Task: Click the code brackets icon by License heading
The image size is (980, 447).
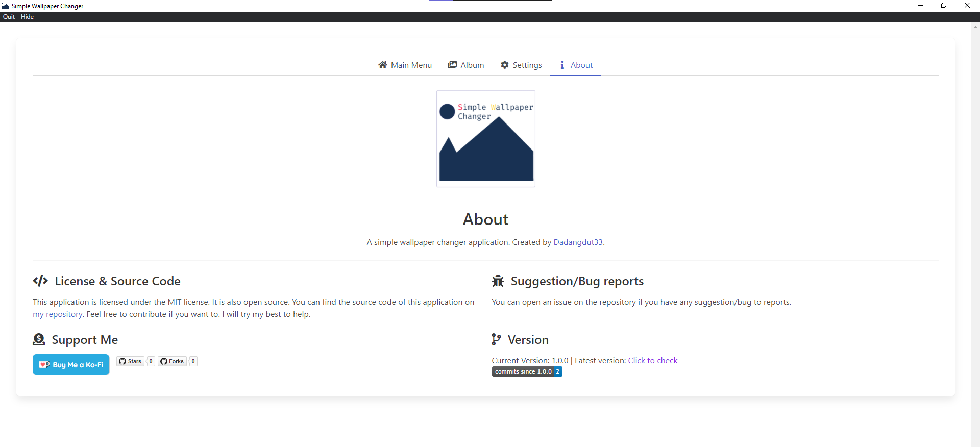Action: pos(40,281)
